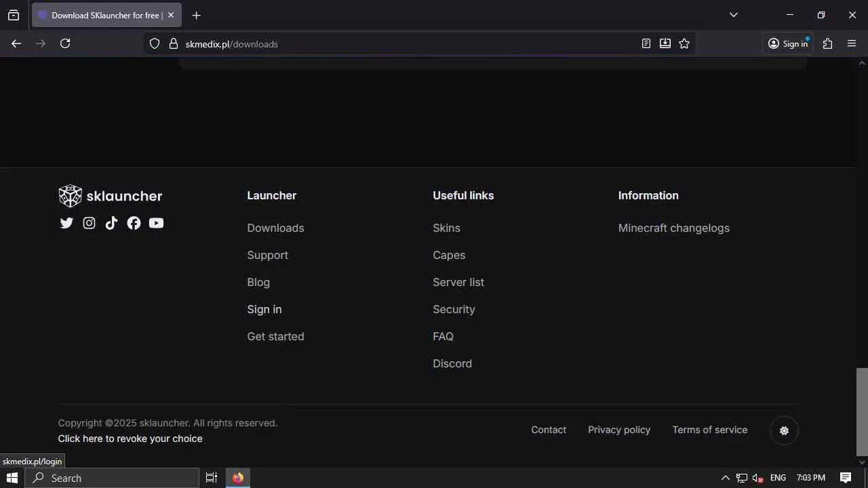Open network settings tray icon
Screen dimensions: 868x488
[x=742, y=478]
